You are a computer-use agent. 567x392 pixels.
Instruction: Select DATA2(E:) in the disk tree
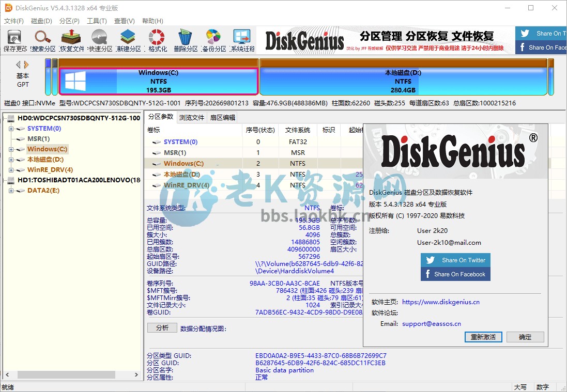click(x=43, y=191)
